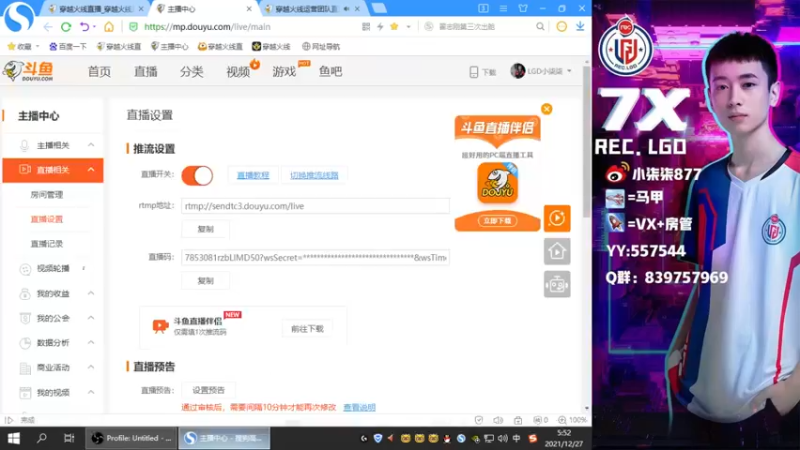Click the search magnifier in browser search box
Viewport: 800px width, 450px height.
pyautogui.click(x=540, y=27)
